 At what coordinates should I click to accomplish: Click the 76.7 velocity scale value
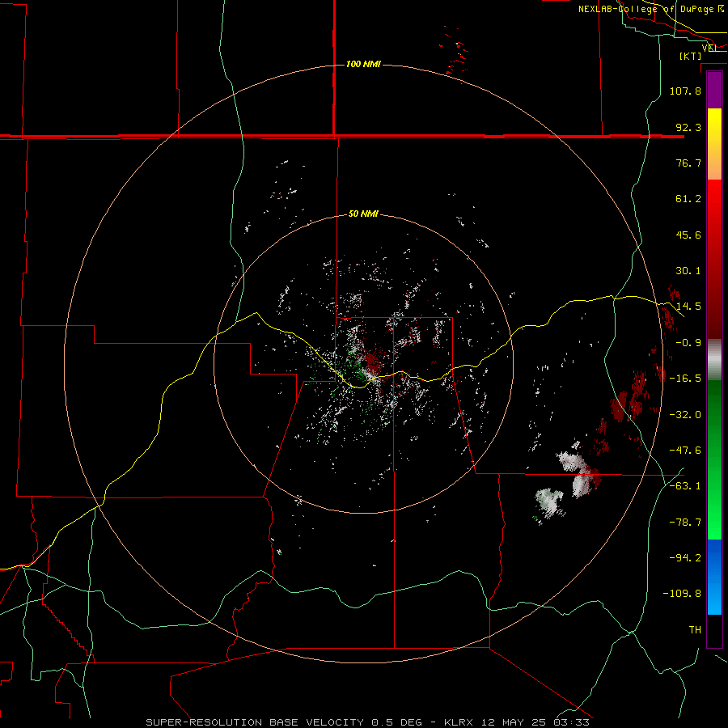tap(688, 163)
